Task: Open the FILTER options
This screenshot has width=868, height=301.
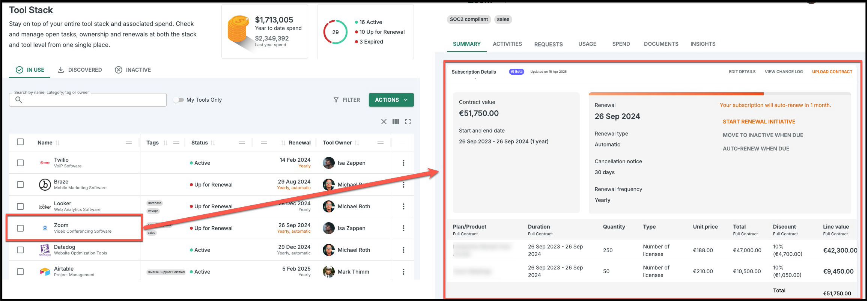Action: (x=347, y=100)
